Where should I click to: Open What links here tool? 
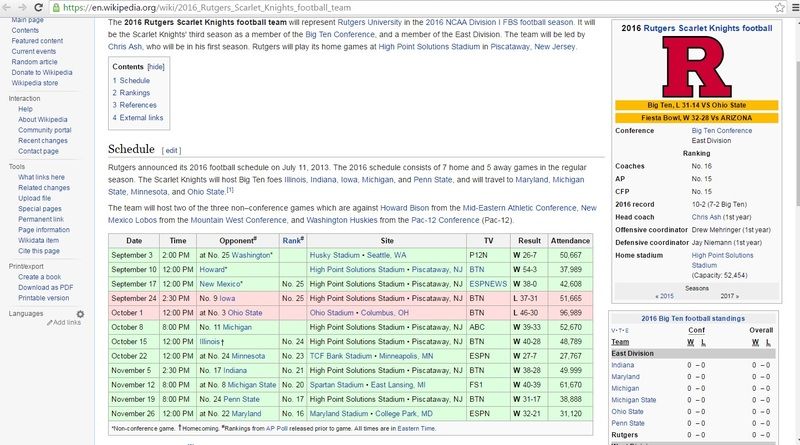pos(41,177)
